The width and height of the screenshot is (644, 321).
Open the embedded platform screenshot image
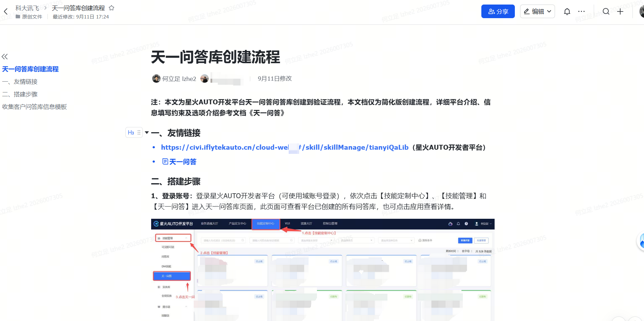click(x=323, y=270)
